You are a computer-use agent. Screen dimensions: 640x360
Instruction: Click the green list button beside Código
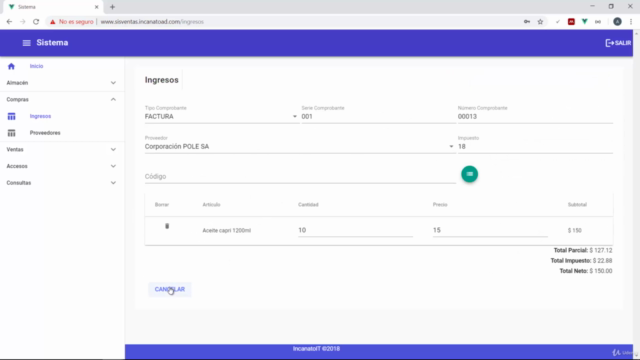point(469,174)
